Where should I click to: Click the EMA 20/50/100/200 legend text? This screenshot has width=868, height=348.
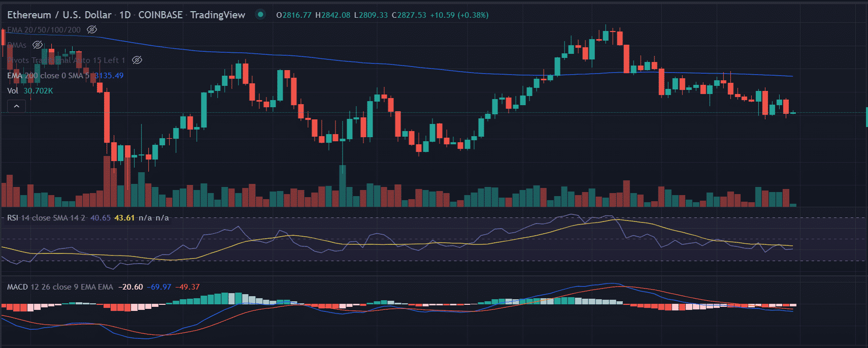coord(44,30)
